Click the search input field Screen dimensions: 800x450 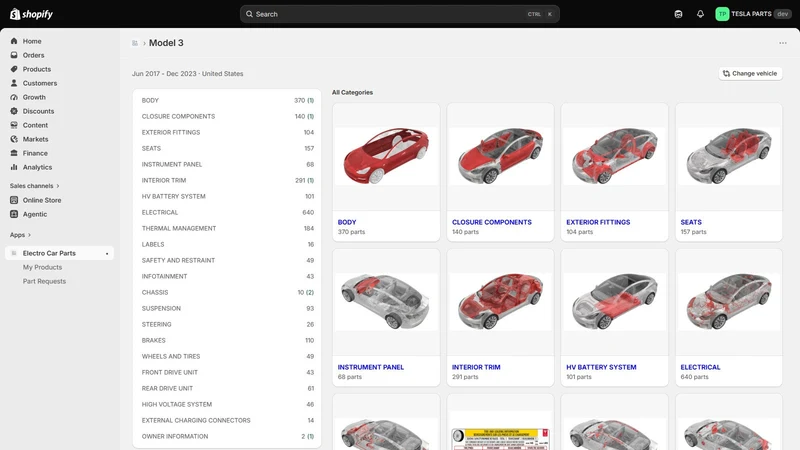tap(399, 14)
